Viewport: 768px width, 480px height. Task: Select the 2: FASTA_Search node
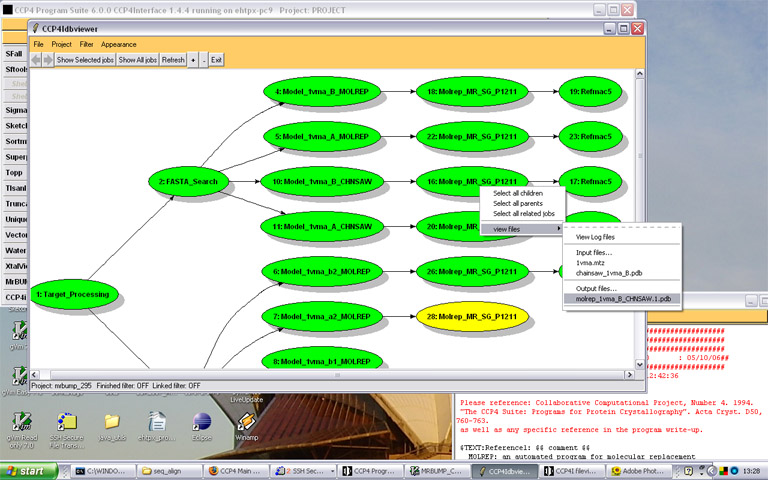189,182
